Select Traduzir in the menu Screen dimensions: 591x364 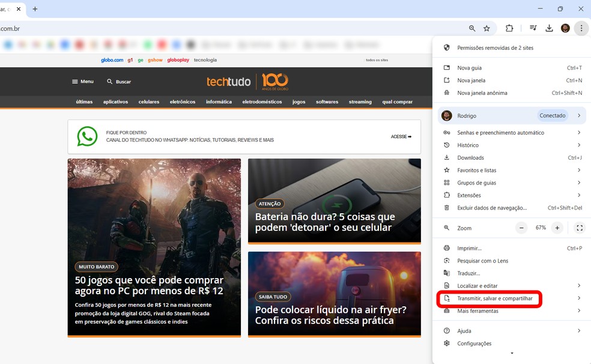[x=512, y=273]
